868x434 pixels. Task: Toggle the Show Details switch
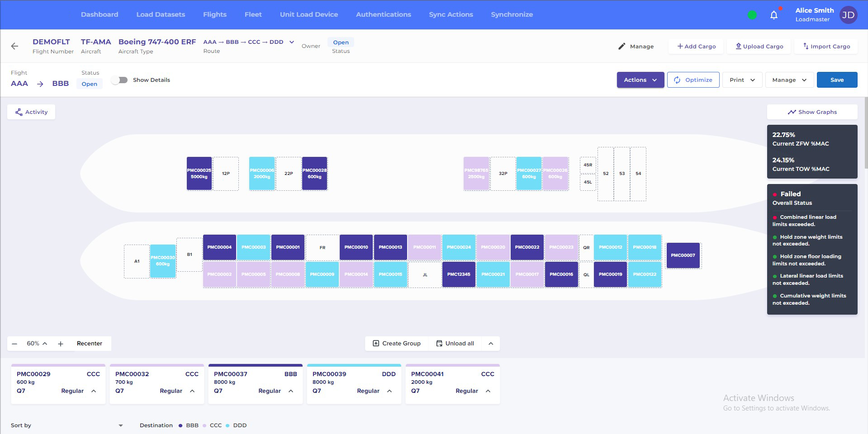point(119,80)
